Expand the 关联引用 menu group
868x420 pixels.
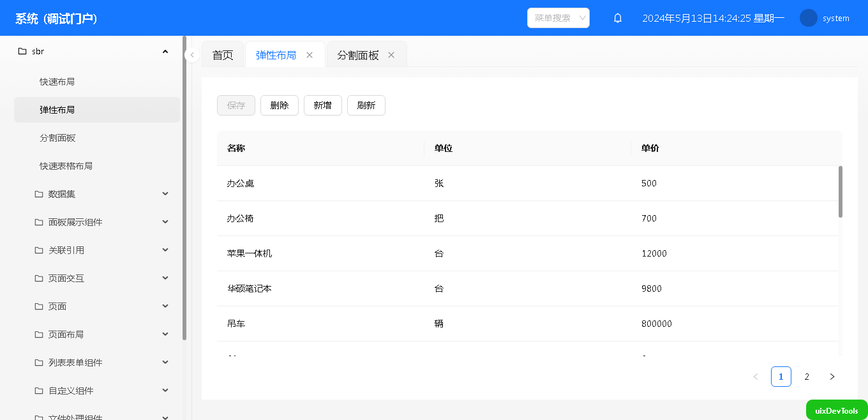pyautogui.click(x=165, y=250)
